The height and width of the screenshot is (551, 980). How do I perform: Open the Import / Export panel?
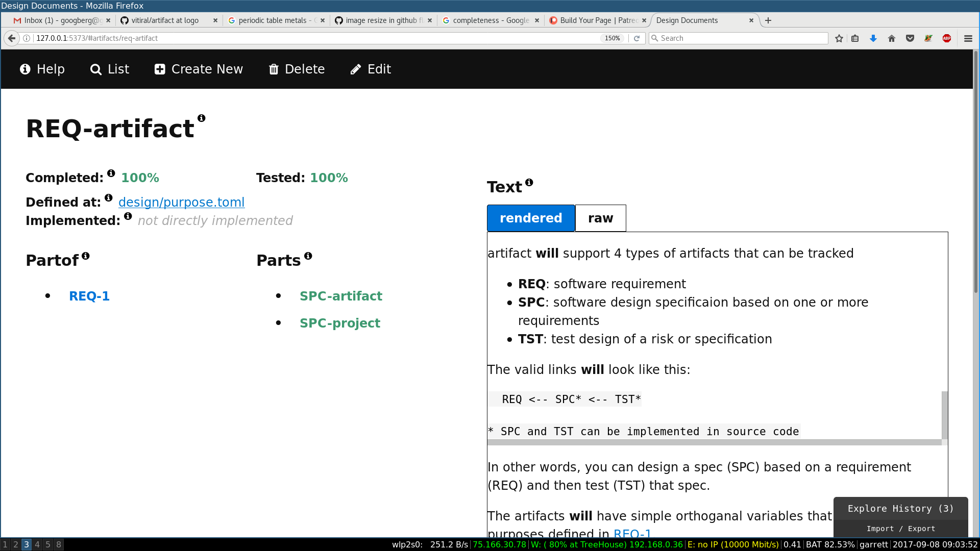[x=901, y=529]
